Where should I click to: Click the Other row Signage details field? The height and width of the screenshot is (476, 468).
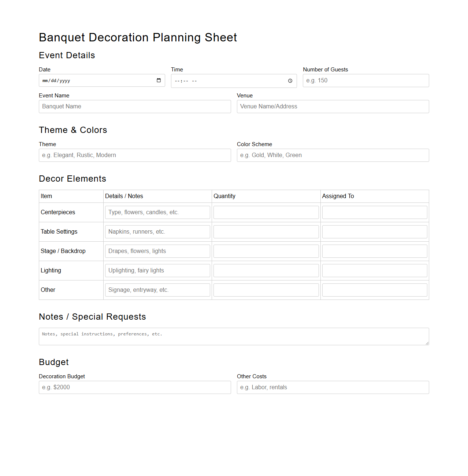[x=157, y=290]
